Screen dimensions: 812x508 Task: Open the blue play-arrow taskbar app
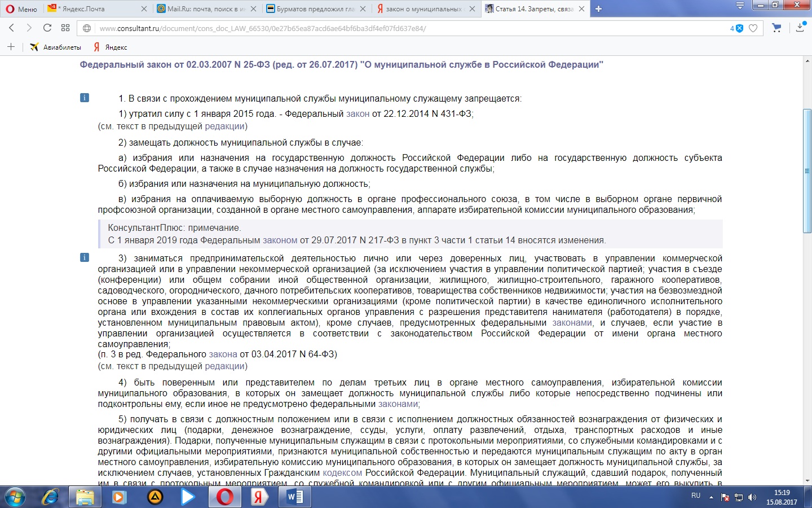click(x=188, y=497)
